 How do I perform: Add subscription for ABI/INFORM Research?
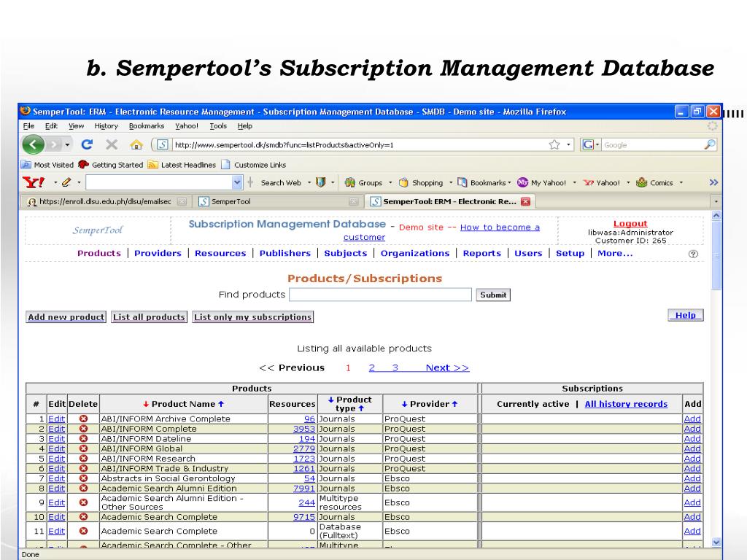692,459
